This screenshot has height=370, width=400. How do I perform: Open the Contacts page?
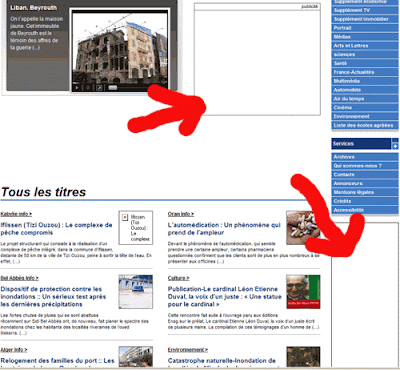[365, 174]
